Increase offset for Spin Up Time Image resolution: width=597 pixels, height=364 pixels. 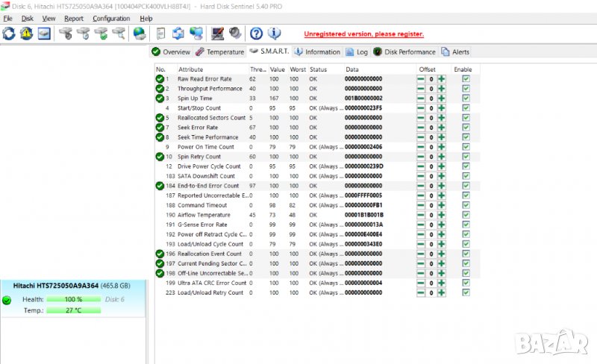(442, 98)
